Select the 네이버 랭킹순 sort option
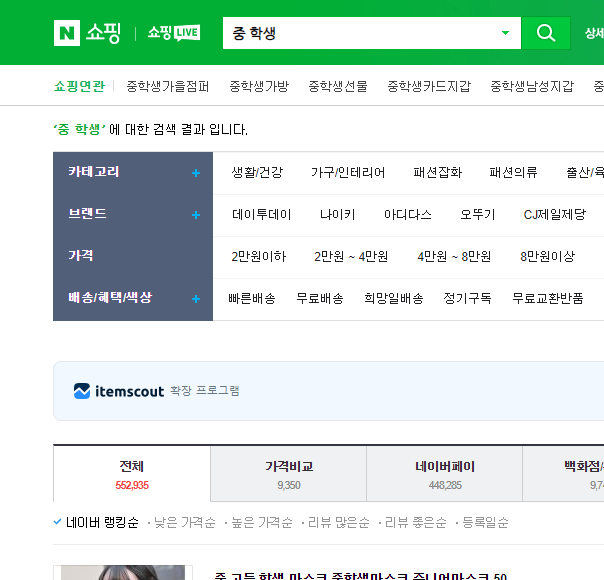The height and width of the screenshot is (580, 604). tap(102, 523)
